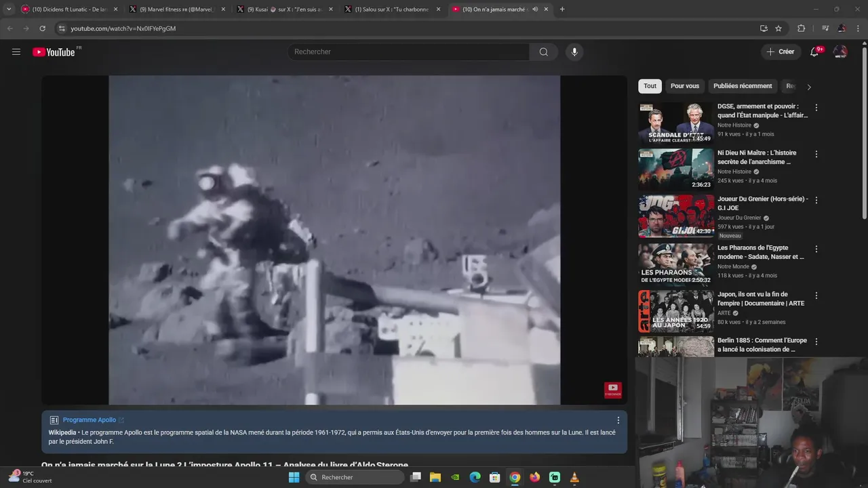Switch to Dicidens ft Lunatic tab
The height and width of the screenshot is (488, 868).
coord(69,9)
